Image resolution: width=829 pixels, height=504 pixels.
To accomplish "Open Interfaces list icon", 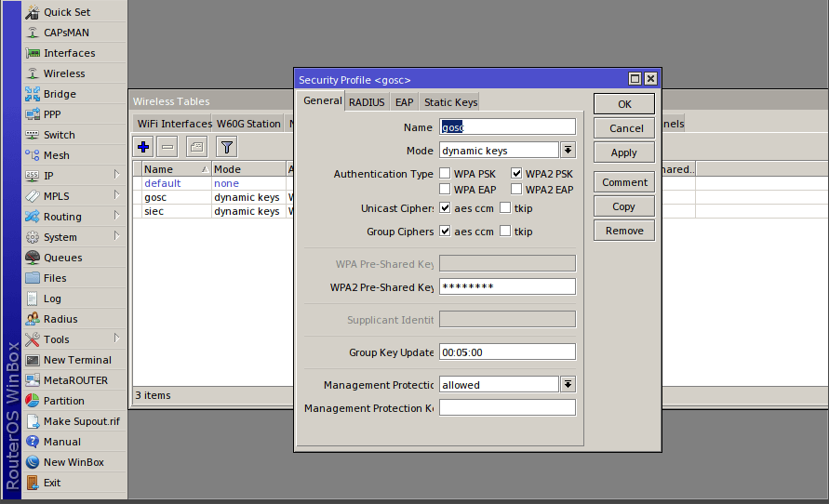I will click(x=33, y=53).
